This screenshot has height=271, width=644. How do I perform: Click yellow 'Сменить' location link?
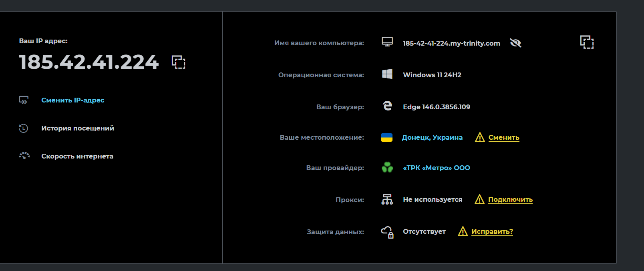[503, 137]
